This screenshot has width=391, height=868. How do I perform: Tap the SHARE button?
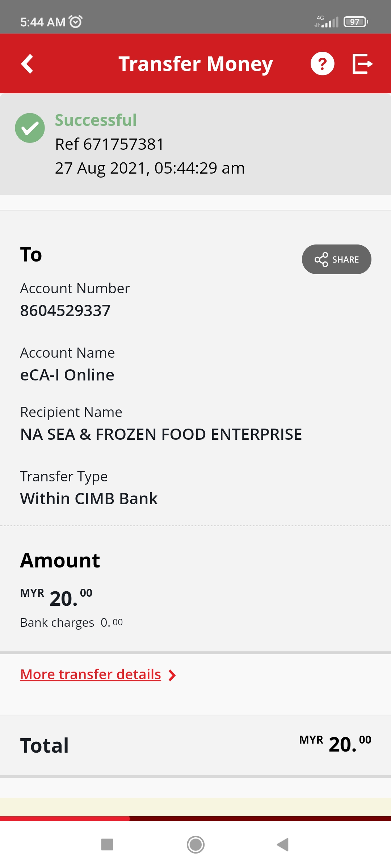(x=337, y=259)
